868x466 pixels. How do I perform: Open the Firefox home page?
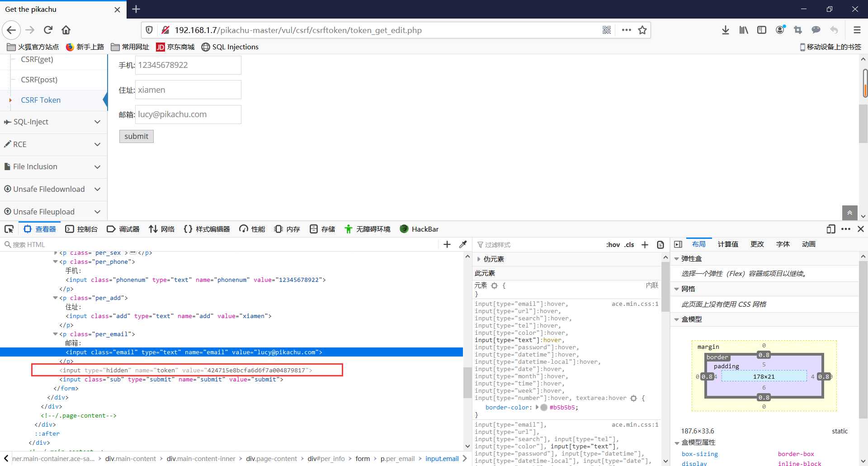pyautogui.click(x=66, y=30)
